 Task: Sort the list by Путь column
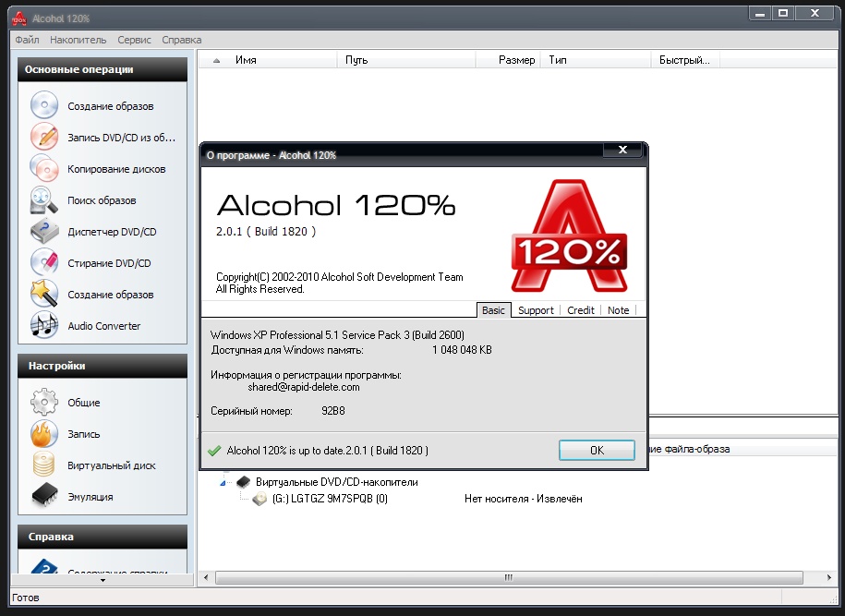406,60
